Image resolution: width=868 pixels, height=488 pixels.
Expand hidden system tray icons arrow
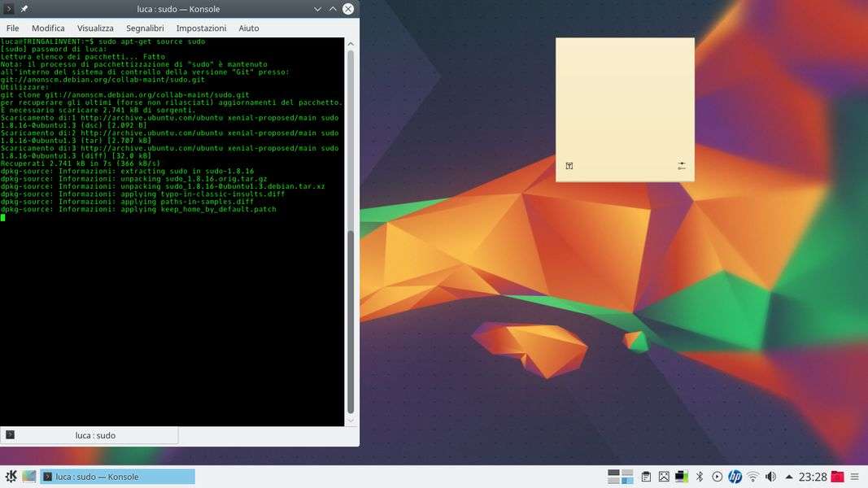point(788,477)
